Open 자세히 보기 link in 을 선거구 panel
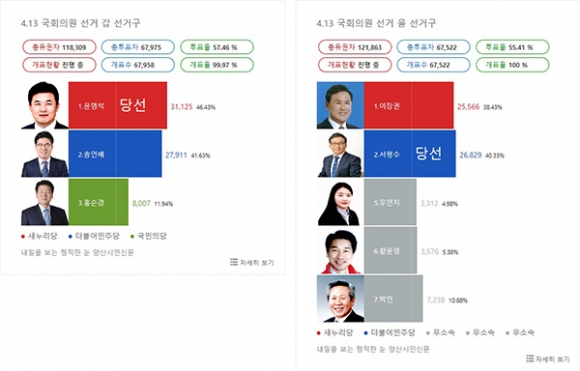The image size is (580, 371). (x=548, y=358)
